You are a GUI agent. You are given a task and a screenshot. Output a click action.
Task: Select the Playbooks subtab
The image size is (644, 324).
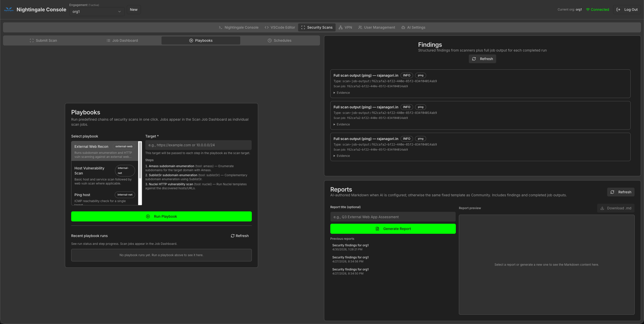(201, 40)
